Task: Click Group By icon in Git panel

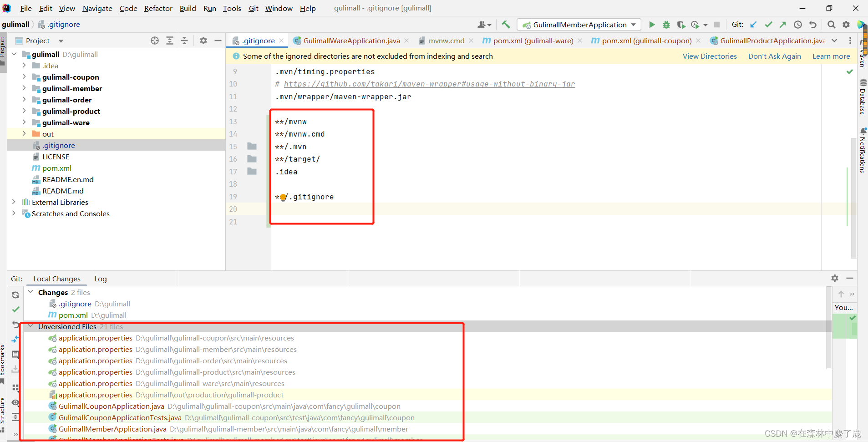Action: pyautogui.click(x=15, y=388)
